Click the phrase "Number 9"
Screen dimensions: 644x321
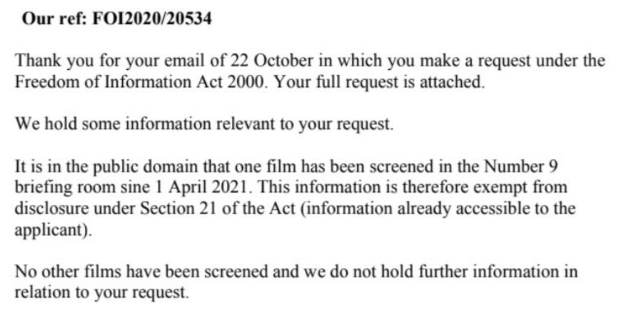pyautogui.click(x=520, y=167)
